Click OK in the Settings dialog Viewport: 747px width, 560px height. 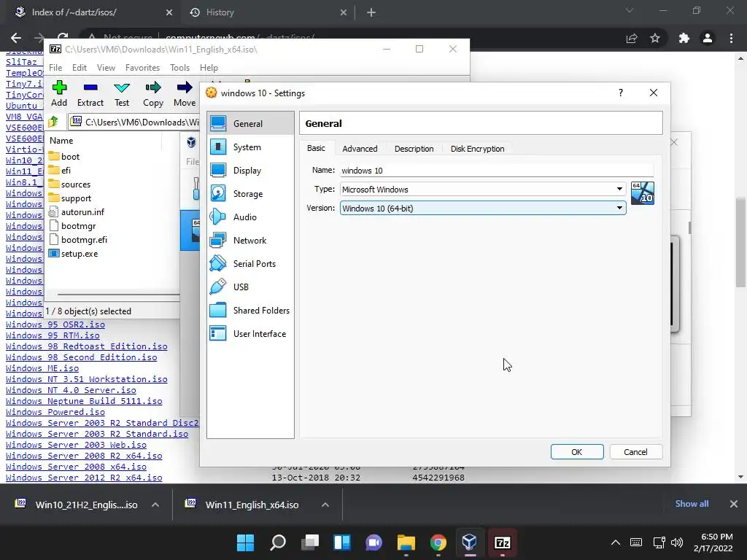pyautogui.click(x=577, y=452)
